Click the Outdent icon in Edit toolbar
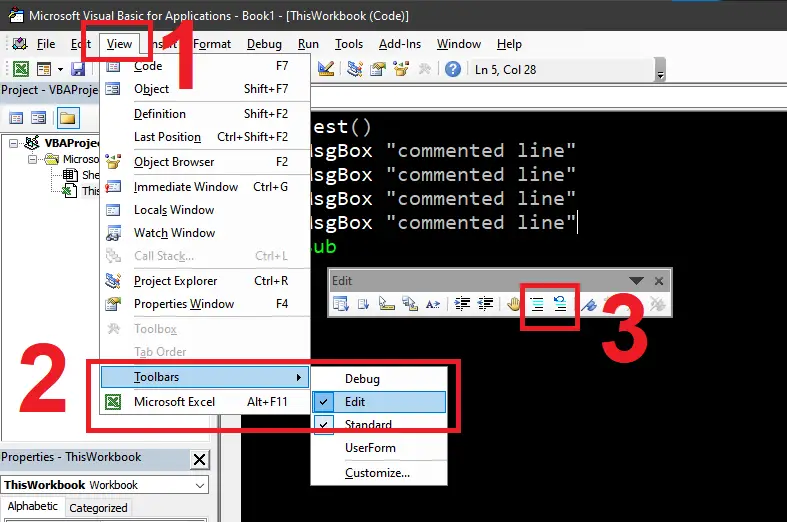The width and height of the screenshot is (787, 522). [485, 304]
